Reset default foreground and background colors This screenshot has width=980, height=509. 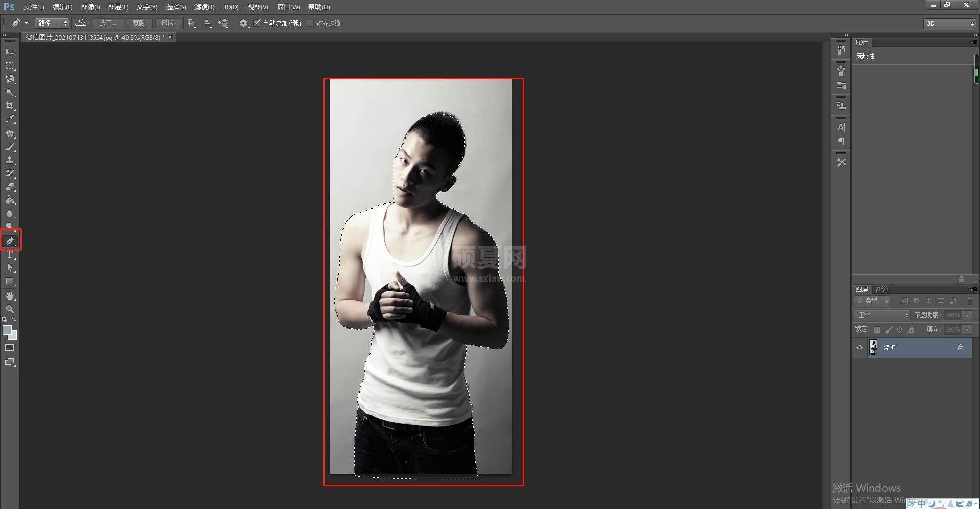pos(5,320)
